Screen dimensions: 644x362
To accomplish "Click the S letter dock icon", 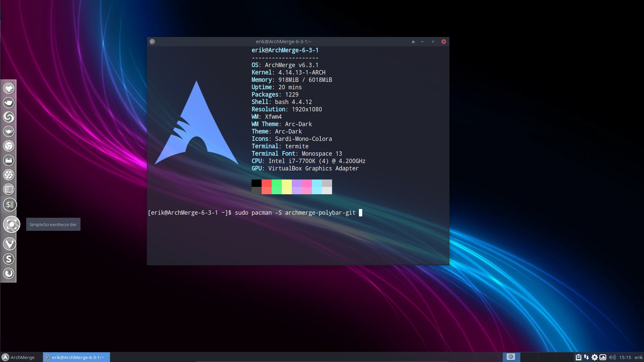I will 9,259.
